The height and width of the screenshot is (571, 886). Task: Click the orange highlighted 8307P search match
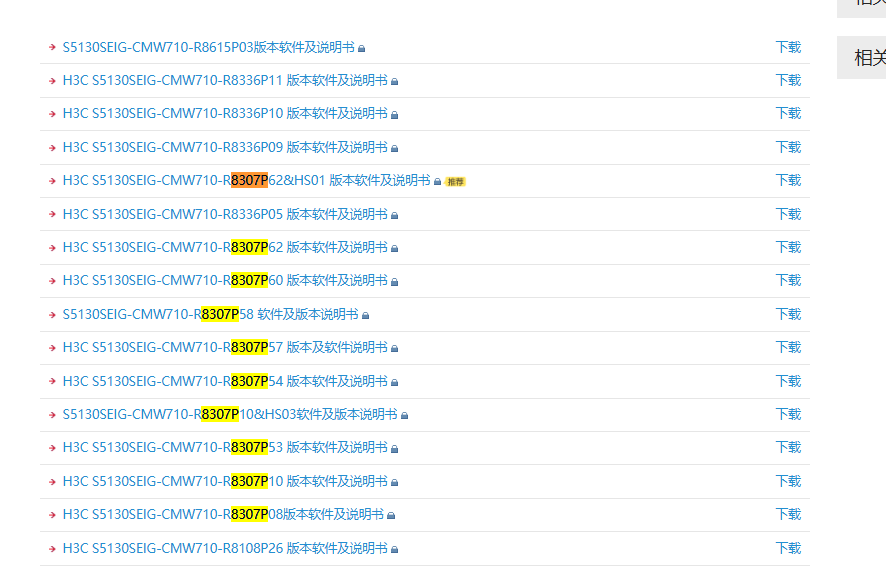[249, 181]
